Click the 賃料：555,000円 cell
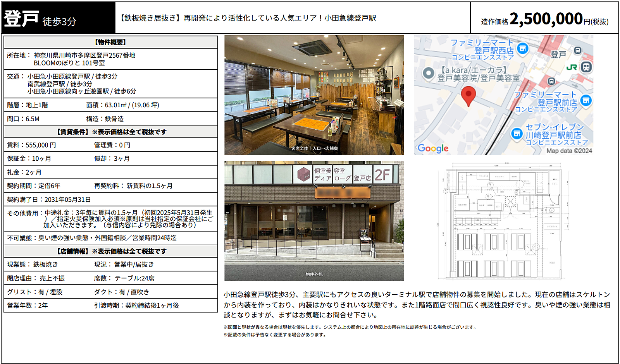This screenshot has height=364, width=620. pyautogui.click(x=31, y=145)
